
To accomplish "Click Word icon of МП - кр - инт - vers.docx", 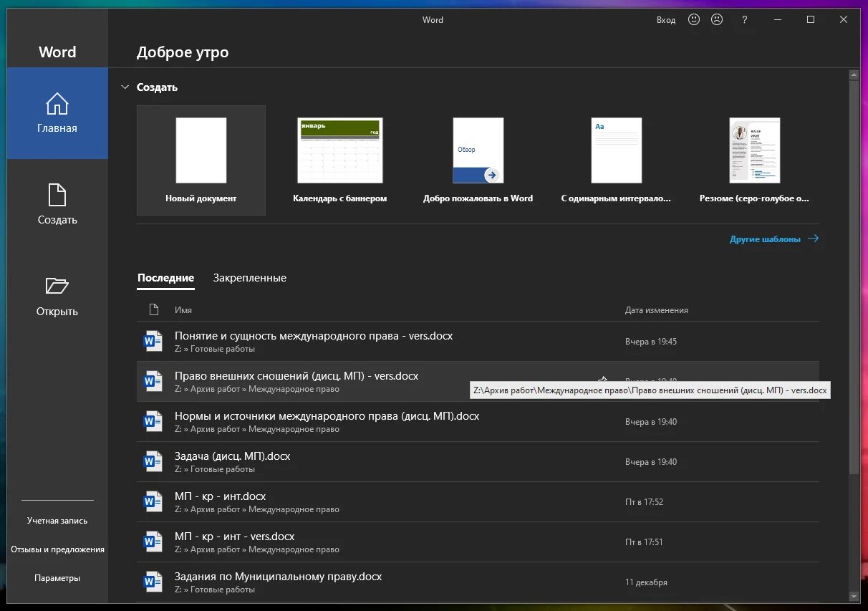I will [153, 542].
